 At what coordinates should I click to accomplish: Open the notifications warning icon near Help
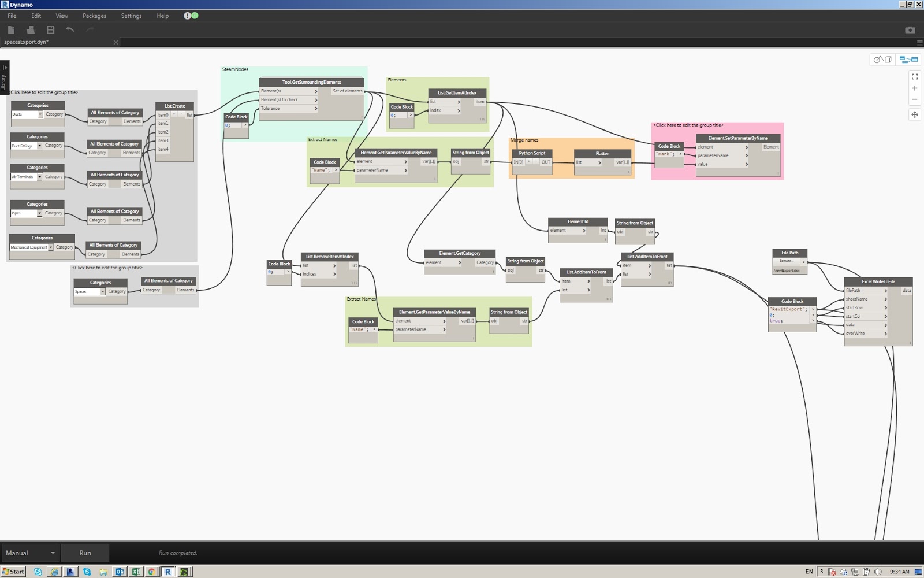188,16
